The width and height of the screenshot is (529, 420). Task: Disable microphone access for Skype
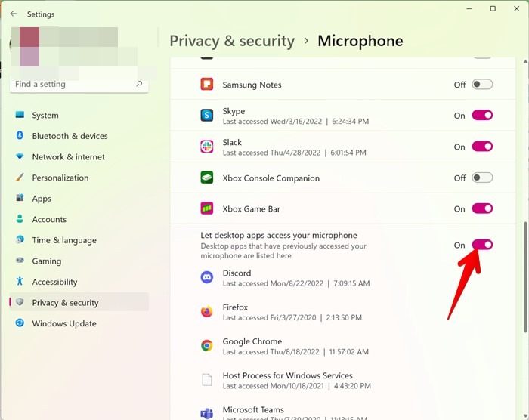pyautogui.click(x=482, y=116)
